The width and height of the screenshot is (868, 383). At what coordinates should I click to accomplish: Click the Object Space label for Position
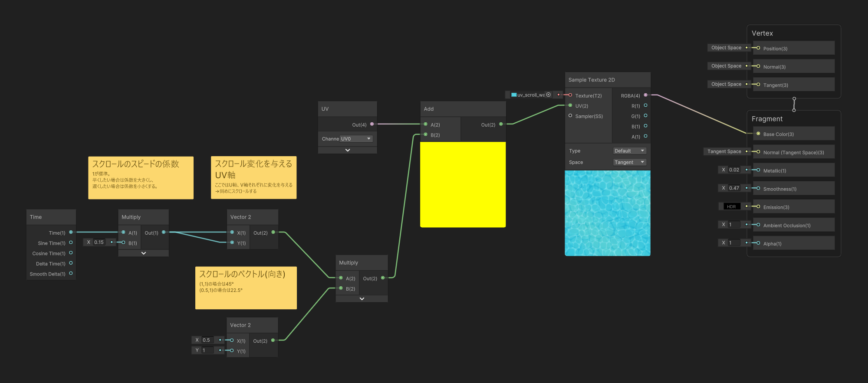(x=726, y=48)
